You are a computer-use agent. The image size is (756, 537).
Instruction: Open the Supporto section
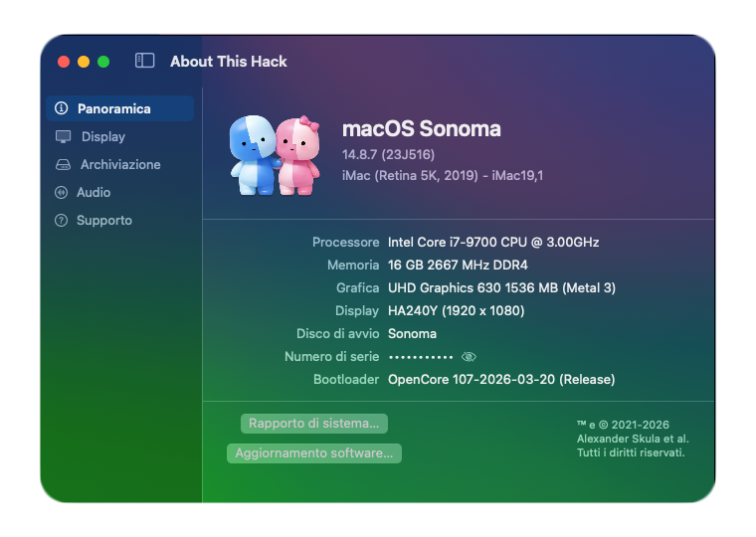pyautogui.click(x=104, y=220)
